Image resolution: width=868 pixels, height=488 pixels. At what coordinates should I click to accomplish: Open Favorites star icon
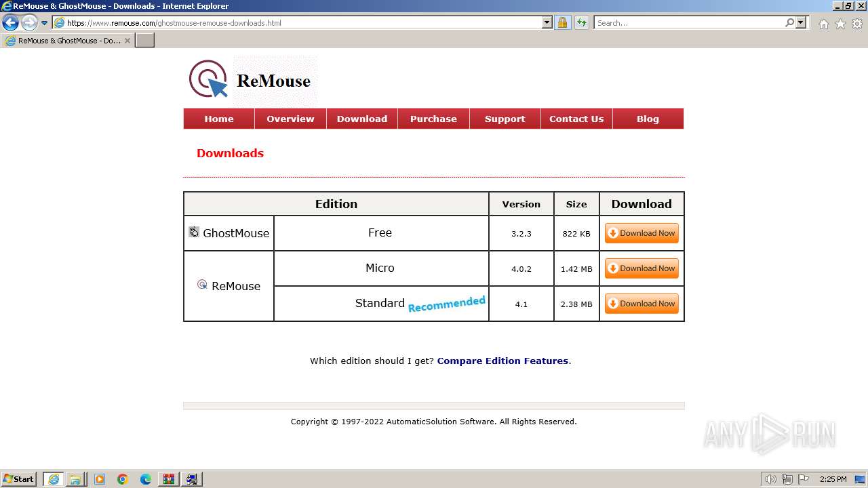tap(840, 24)
